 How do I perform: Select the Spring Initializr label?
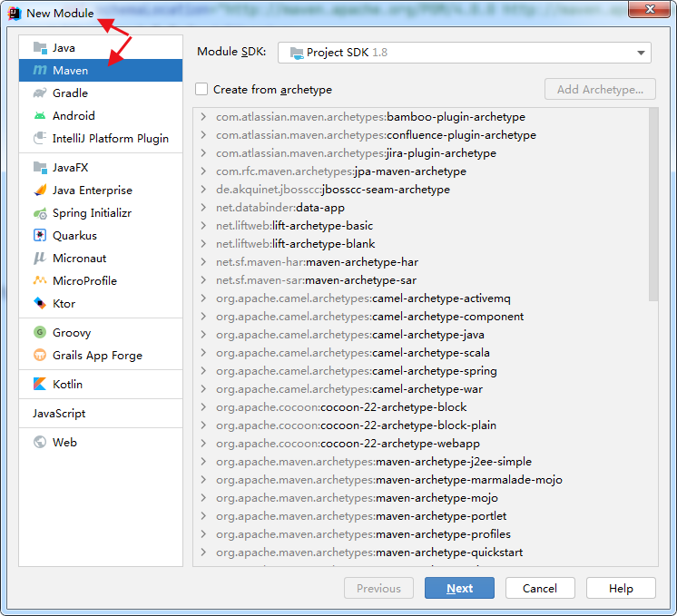pyautogui.click(x=92, y=213)
